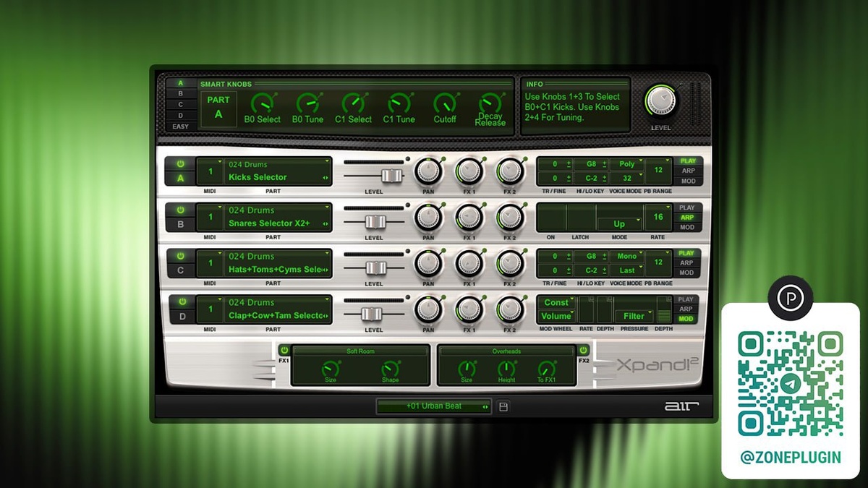The width and height of the screenshot is (868, 488).
Task: Open the Soft Room effect type selector
Action: pos(359,351)
